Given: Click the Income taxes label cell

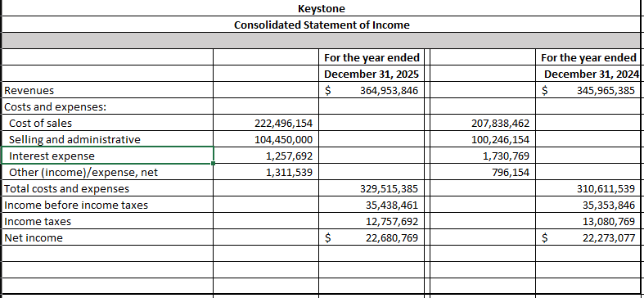Looking at the screenshot, I should [108, 222].
